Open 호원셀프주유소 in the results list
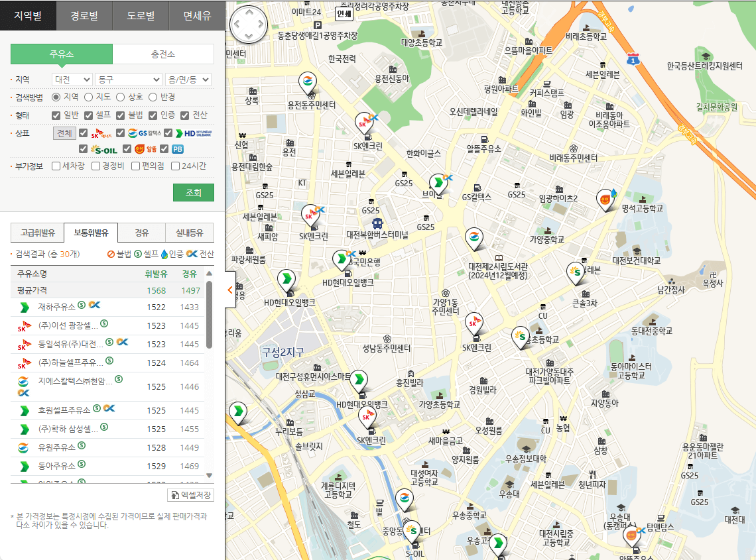The height and width of the screenshot is (560, 756). point(64,410)
